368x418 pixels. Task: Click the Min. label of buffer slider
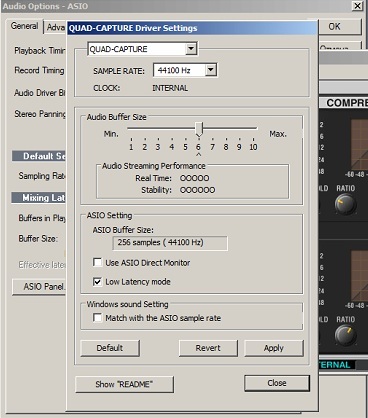tap(111, 134)
